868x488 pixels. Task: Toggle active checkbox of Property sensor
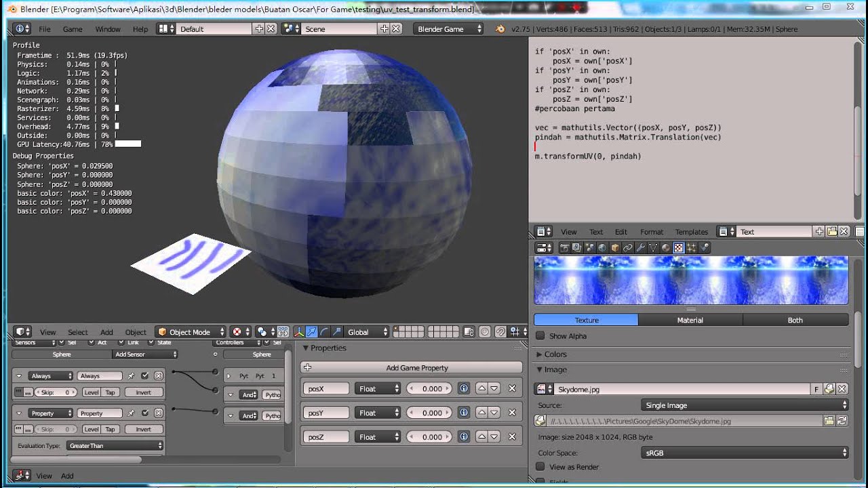coord(145,413)
